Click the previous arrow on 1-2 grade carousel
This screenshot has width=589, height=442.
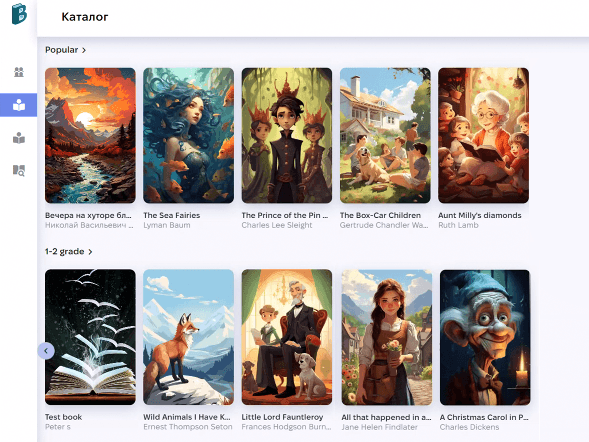pos(46,351)
